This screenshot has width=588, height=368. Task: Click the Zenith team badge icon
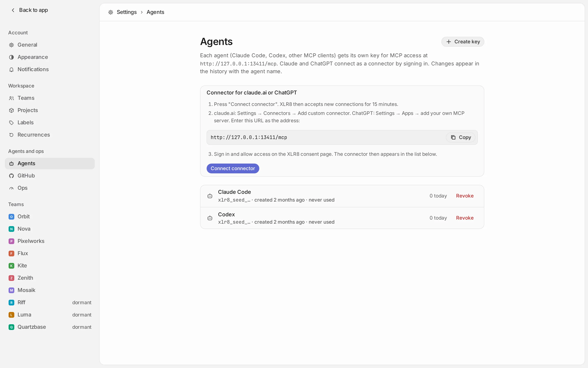click(x=11, y=278)
